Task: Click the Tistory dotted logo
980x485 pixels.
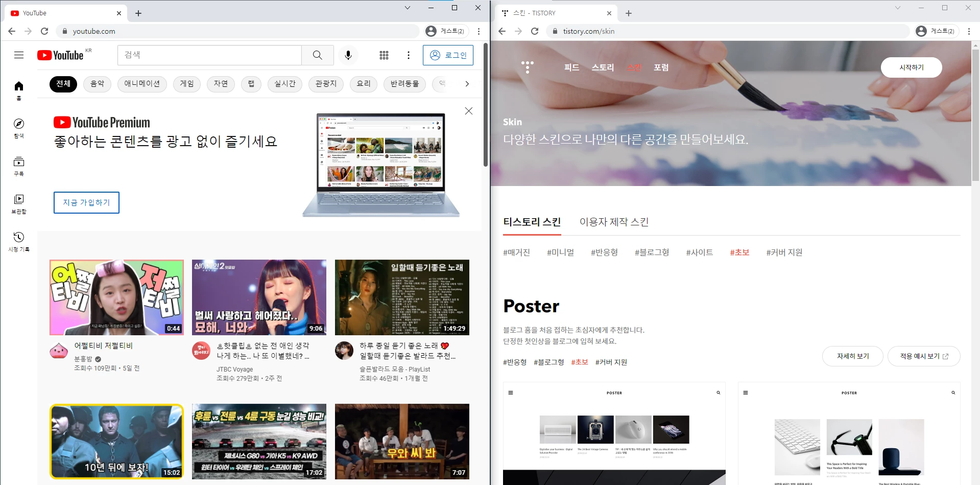Action: pyautogui.click(x=528, y=67)
